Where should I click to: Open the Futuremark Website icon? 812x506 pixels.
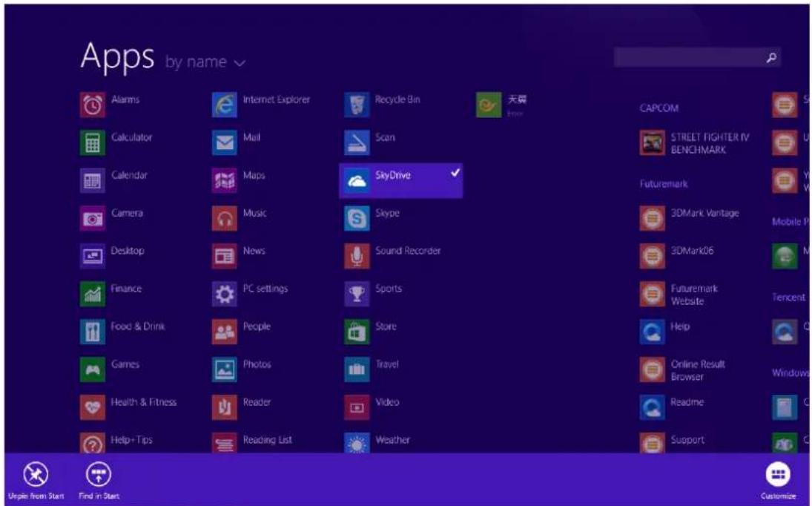pos(652,294)
